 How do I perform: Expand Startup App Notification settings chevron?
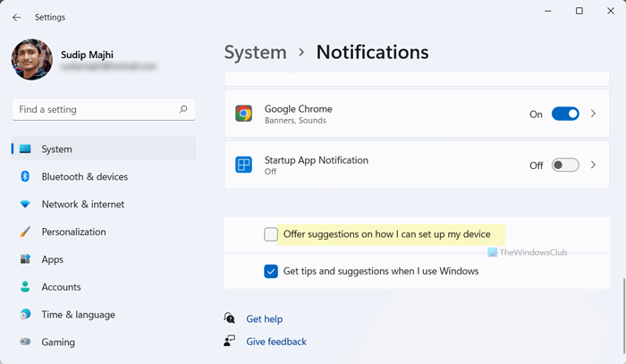click(594, 165)
